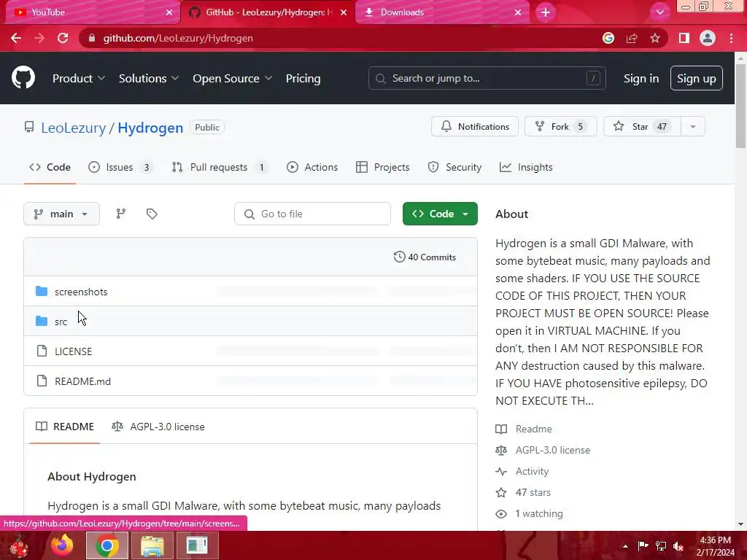The image size is (747, 560).
Task: Open the LICENSE file
Action: pyautogui.click(x=74, y=351)
